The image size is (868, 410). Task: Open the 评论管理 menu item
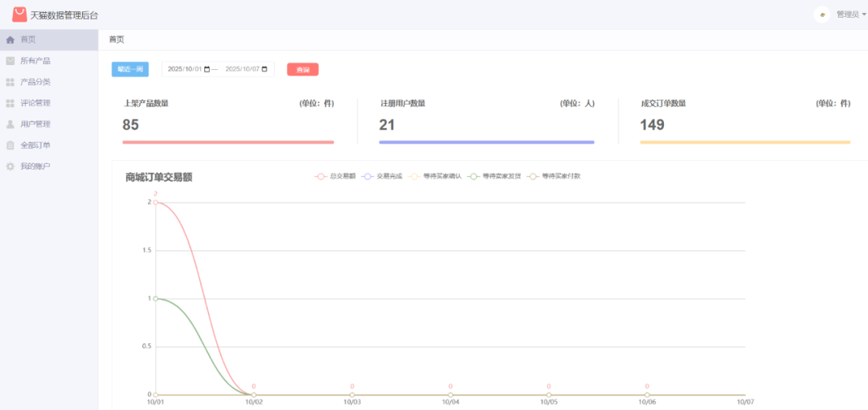(49, 103)
